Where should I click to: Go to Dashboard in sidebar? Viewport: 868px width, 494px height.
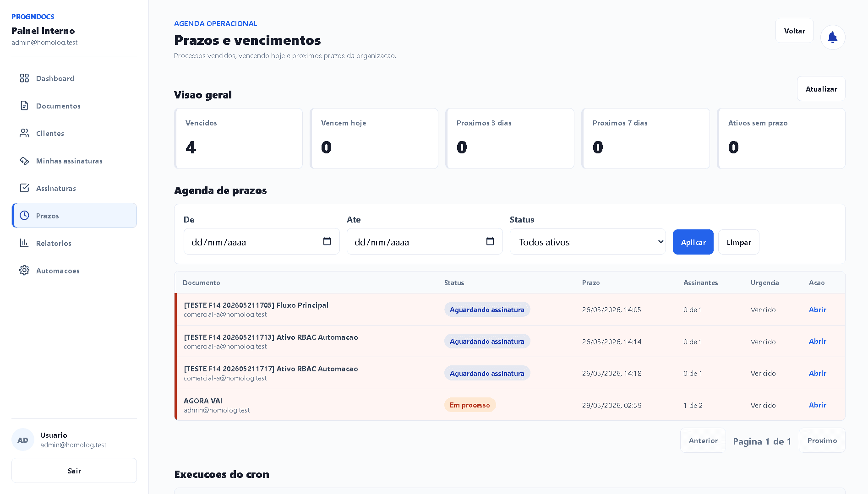pyautogui.click(x=74, y=78)
